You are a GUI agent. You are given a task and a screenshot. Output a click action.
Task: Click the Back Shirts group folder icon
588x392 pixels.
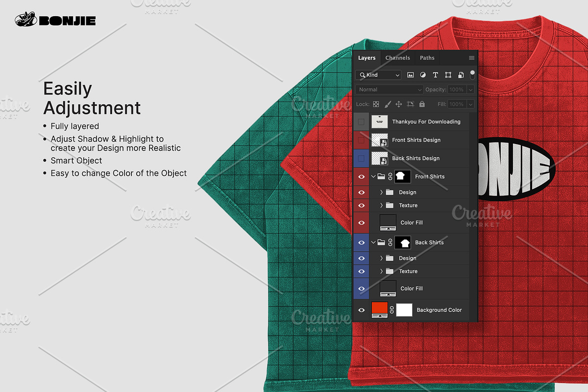coord(381,242)
